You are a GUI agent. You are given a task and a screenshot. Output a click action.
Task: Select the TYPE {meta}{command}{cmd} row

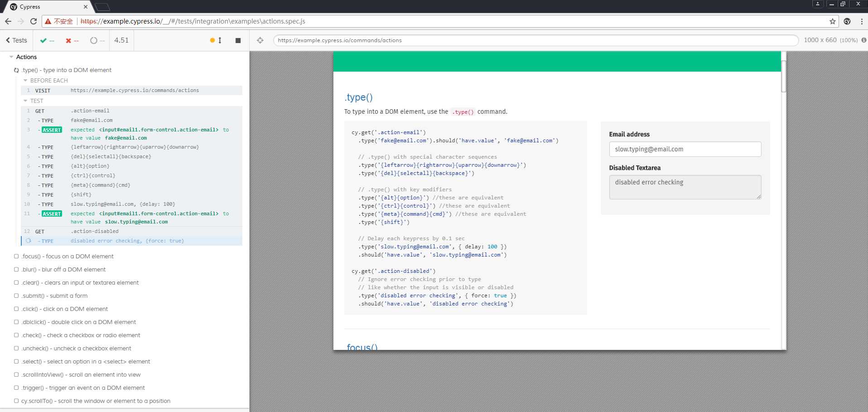coord(131,185)
